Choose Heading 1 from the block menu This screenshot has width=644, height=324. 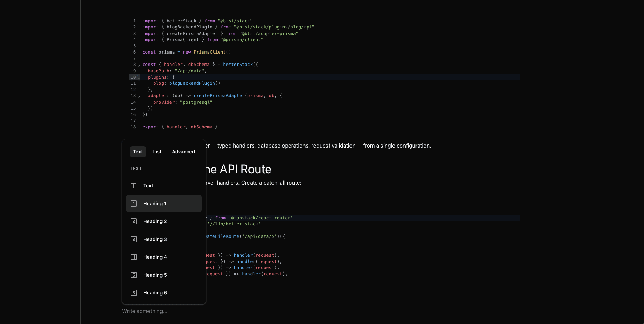[x=155, y=203]
